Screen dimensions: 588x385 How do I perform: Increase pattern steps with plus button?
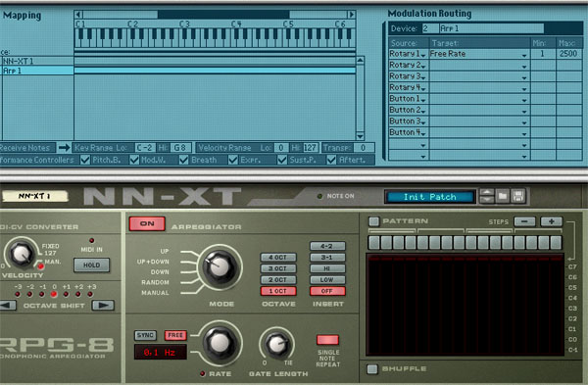[551, 221]
